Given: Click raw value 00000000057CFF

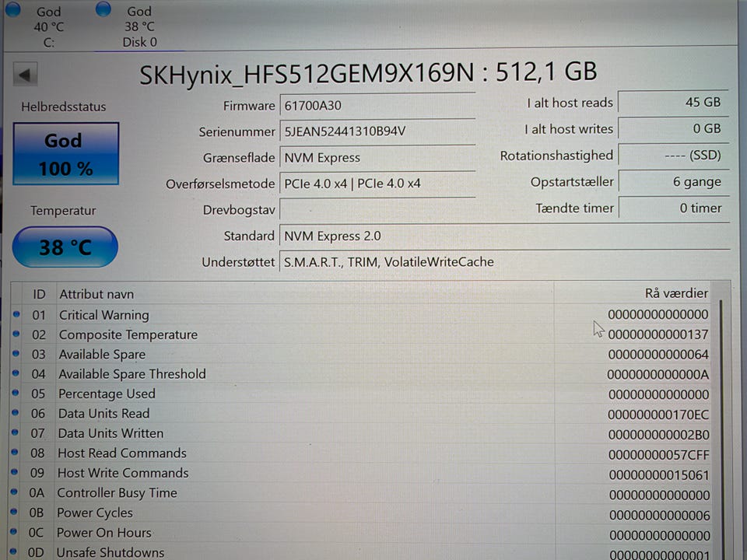Looking at the screenshot, I should click(658, 455).
